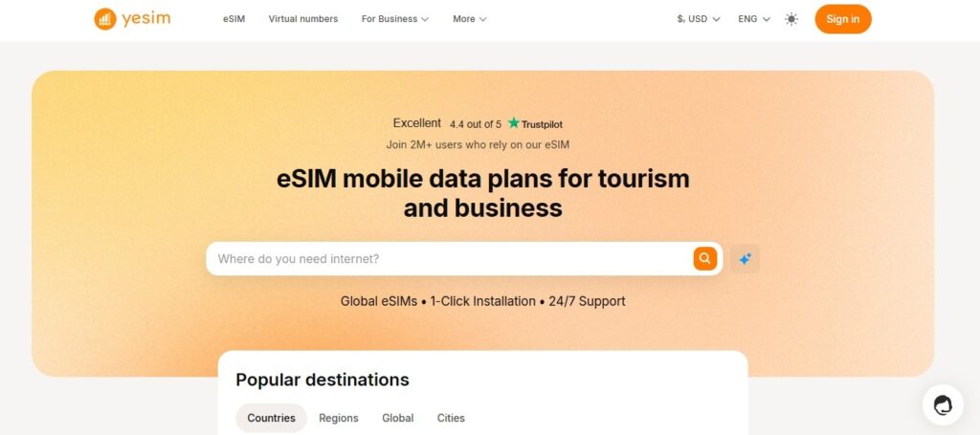Expand the More menu
The height and width of the screenshot is (435, 980).
[469, 19]
